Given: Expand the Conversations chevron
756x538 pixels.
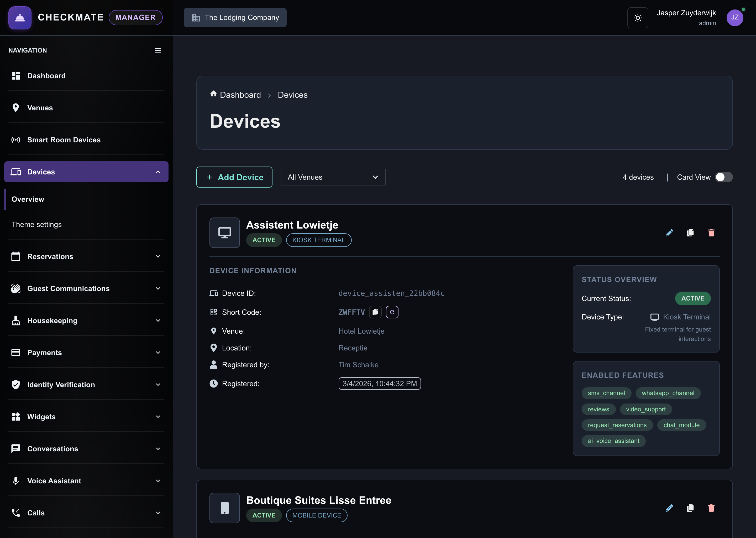Looking at the screenshot, I should (x=158, y=449).
